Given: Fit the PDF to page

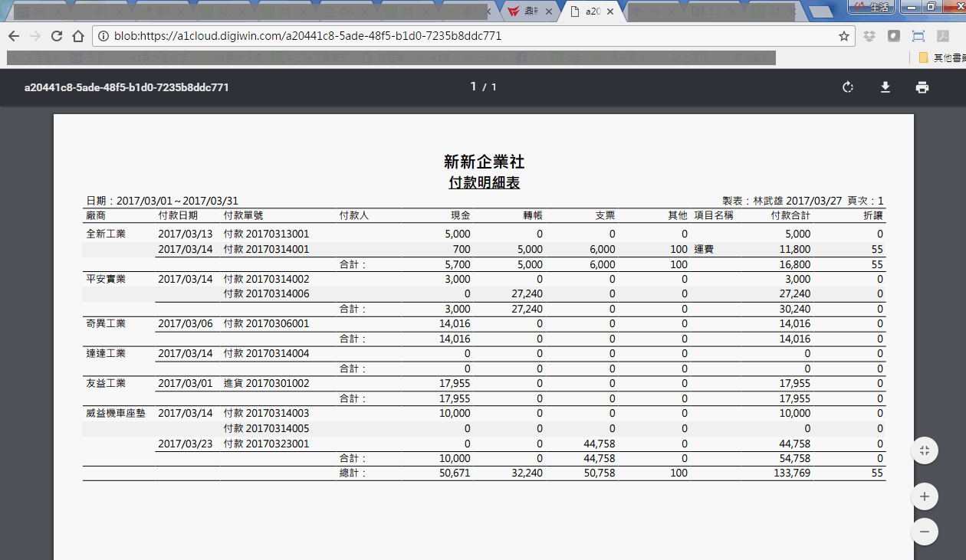Looking at the screenshot, I should 925,450.
